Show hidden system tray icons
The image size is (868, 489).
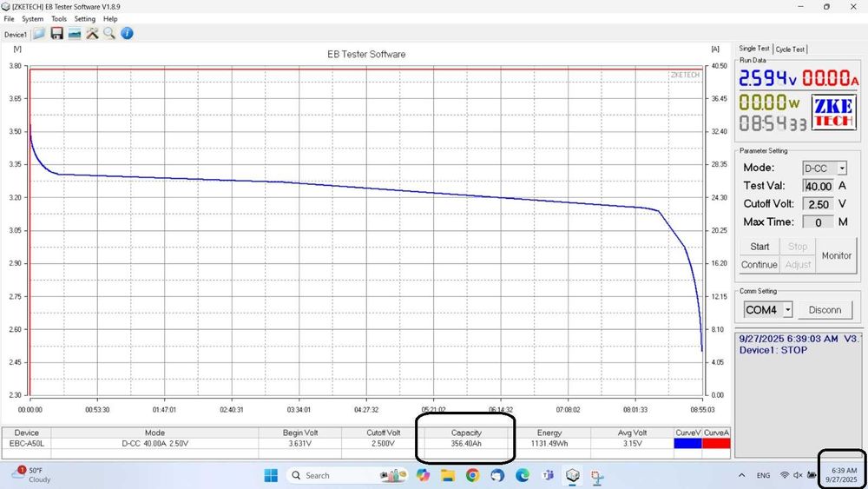click(x=741, y=475)
